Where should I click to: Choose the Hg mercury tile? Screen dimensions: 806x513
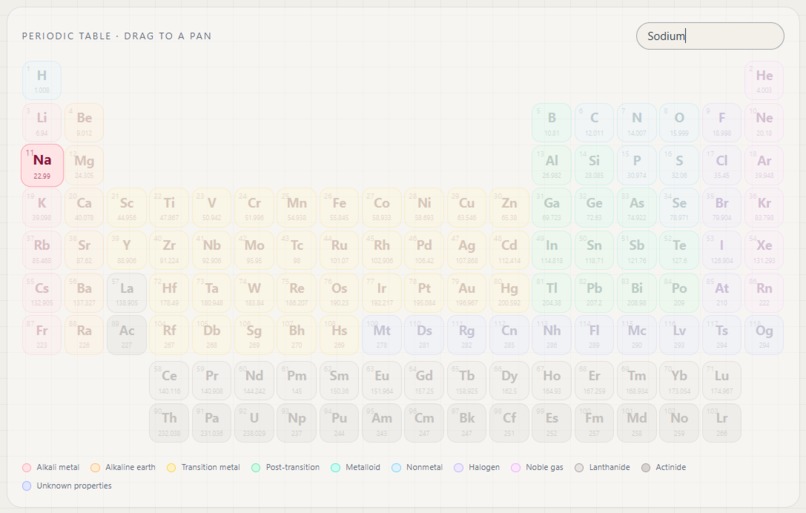[509, 293]
